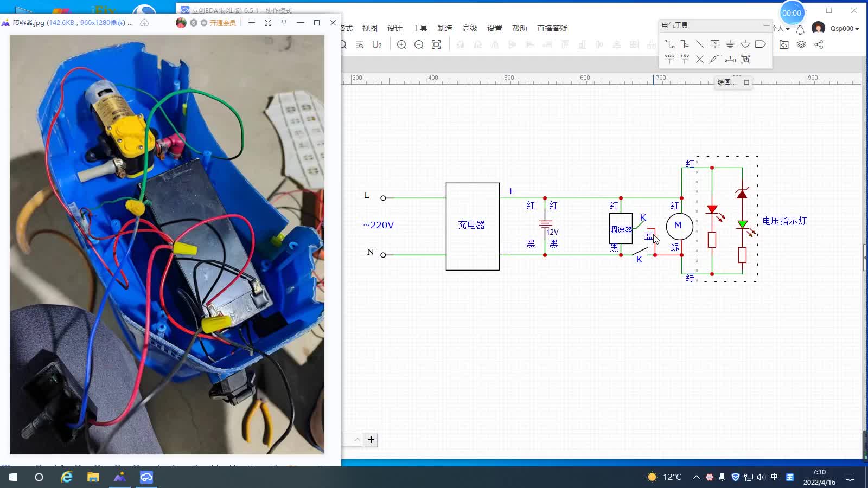The width and height of the screenshot is (868, 488).
Task: Select the Net Port tool
Action: tap(761, 44)
